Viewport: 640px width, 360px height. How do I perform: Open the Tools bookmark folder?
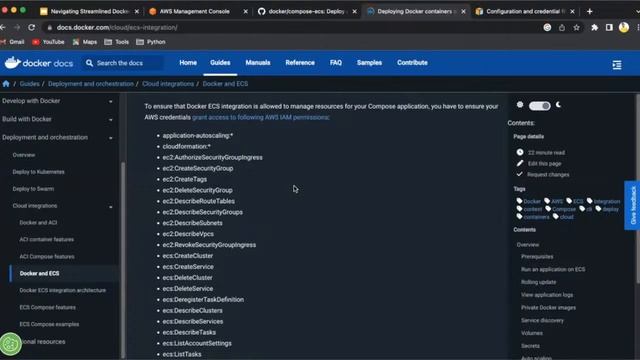tap(117, 42)
